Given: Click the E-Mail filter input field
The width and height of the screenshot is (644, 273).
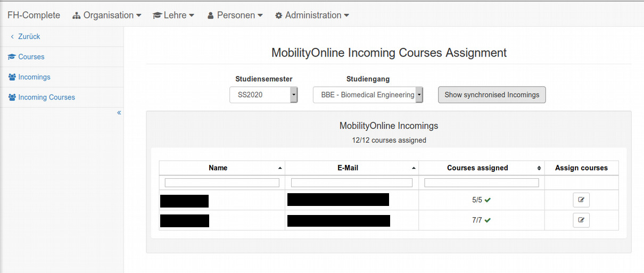Looking at the screenshot, I should pyautogui.click(x=351, y=183).
